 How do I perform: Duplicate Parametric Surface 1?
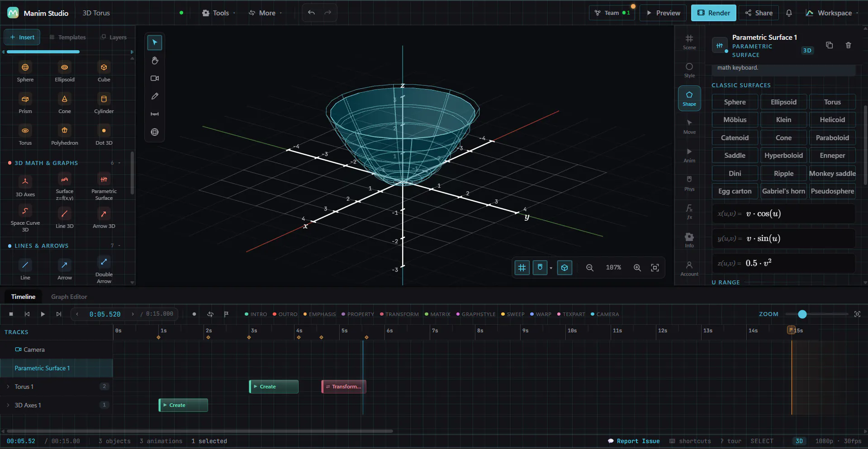(829, 45)
